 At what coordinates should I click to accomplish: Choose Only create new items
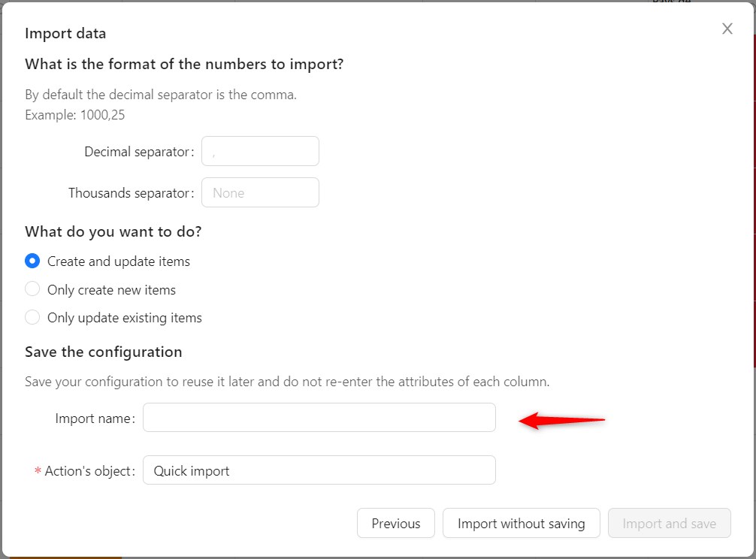coord(32,289)
